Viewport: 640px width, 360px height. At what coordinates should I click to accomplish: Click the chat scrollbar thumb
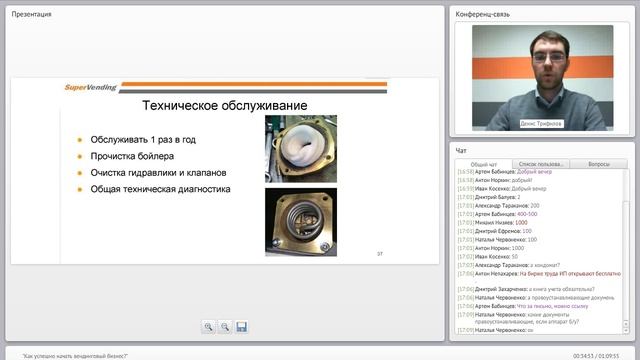coord(626,261)
